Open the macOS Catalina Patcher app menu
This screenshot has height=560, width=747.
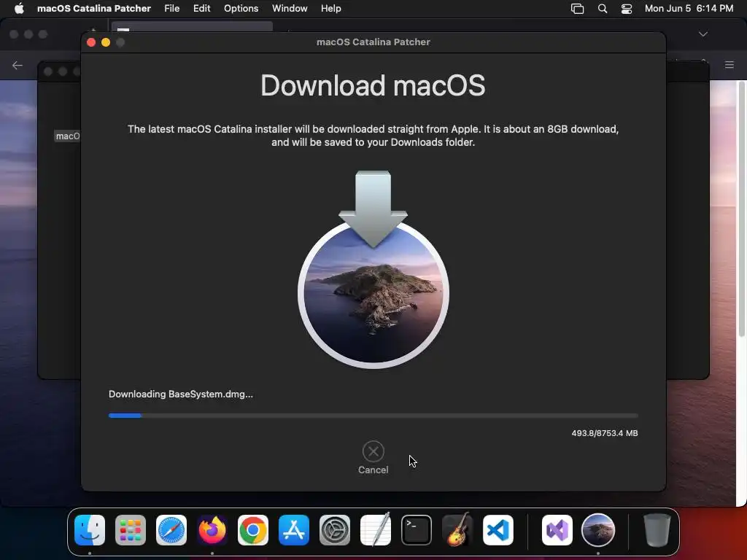click(94, 9)
